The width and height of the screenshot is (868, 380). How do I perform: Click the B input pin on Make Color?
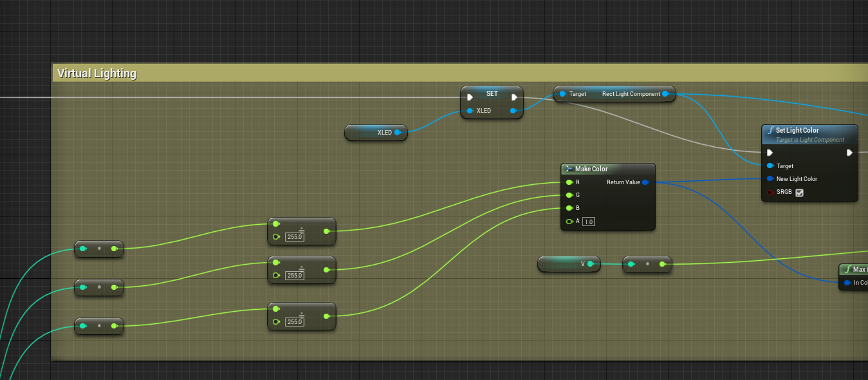[x=569, y=208]
